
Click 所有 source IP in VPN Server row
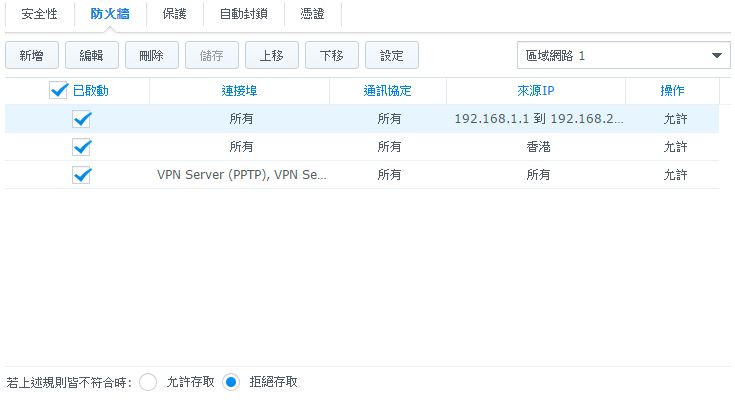(538, 175)
